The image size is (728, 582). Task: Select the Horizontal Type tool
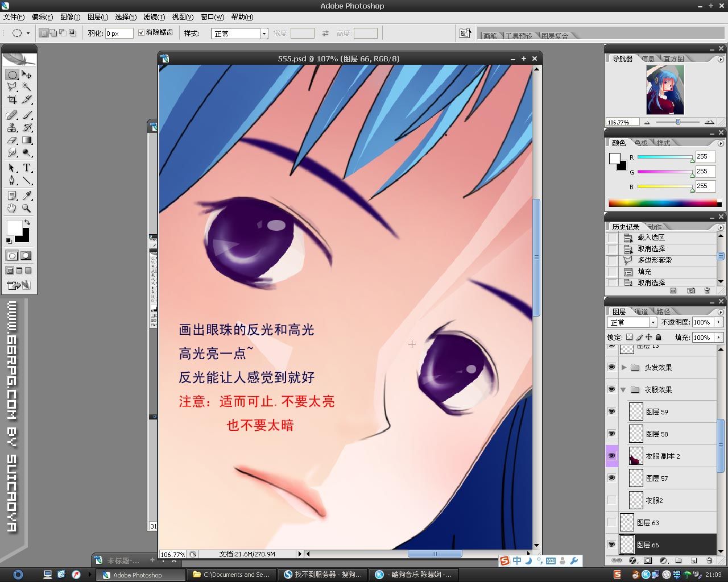[27, 168]
